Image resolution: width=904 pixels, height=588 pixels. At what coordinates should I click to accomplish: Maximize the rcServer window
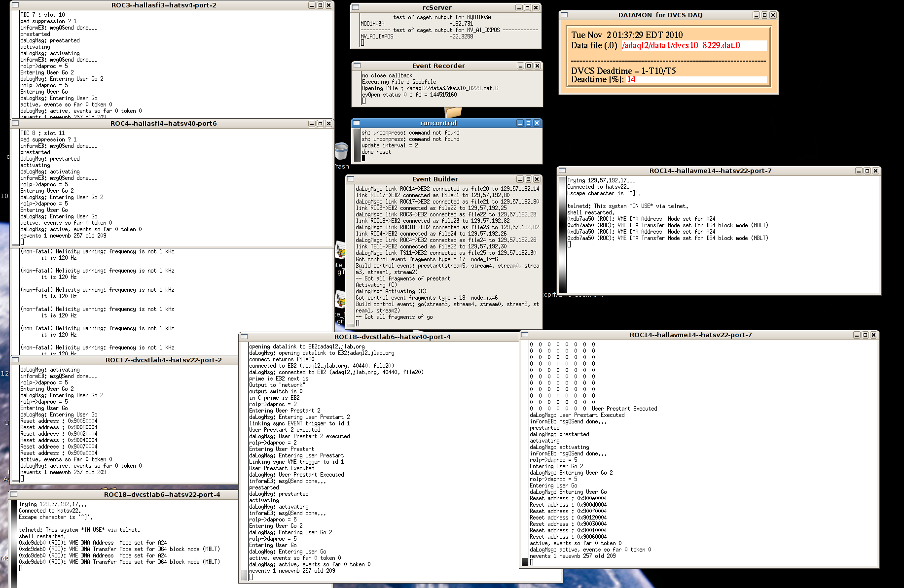click(527, 7)
